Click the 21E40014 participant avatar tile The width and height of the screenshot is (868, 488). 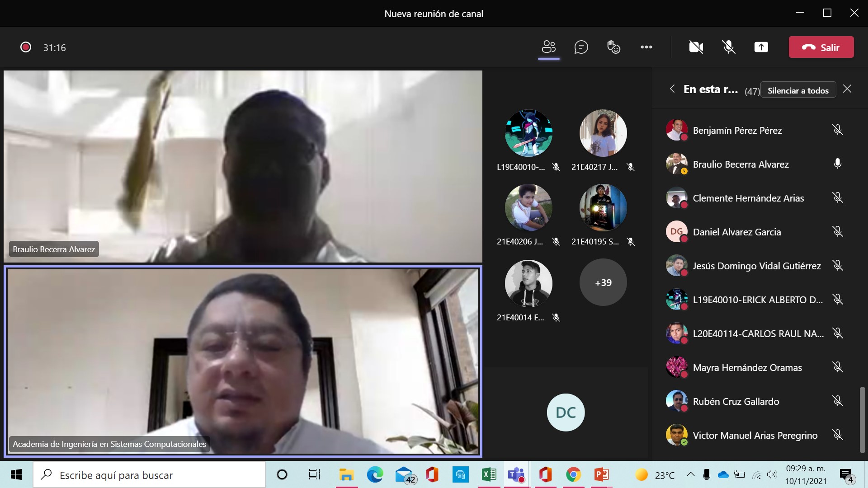pos(528,283)
